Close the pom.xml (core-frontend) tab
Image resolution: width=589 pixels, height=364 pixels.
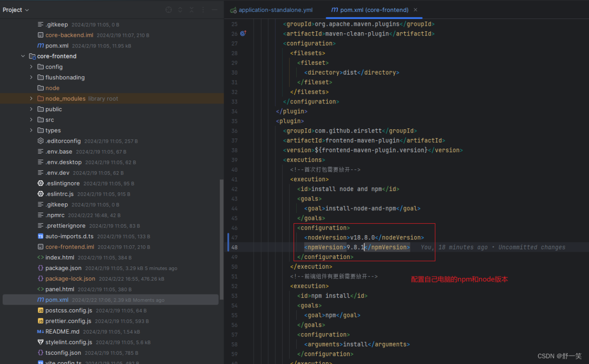[416, 10]
